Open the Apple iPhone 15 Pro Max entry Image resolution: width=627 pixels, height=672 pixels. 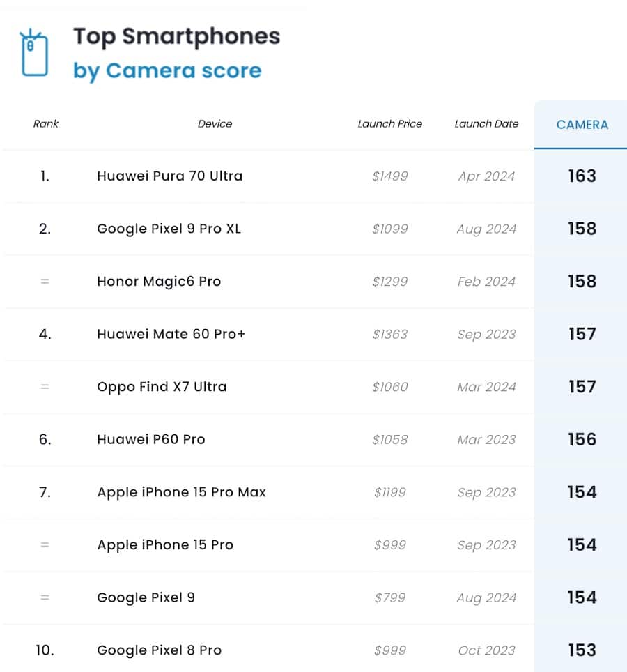[181, 492]
